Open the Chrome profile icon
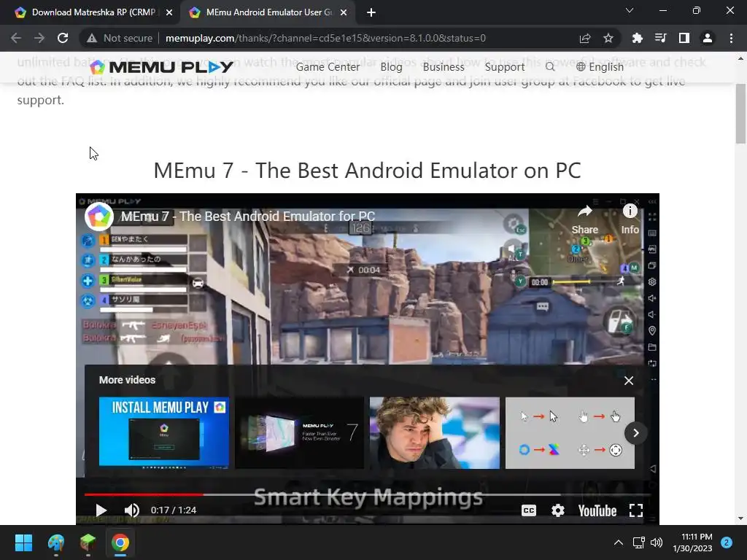The height and width of the screenshot is (560, 747). (708, 38)
